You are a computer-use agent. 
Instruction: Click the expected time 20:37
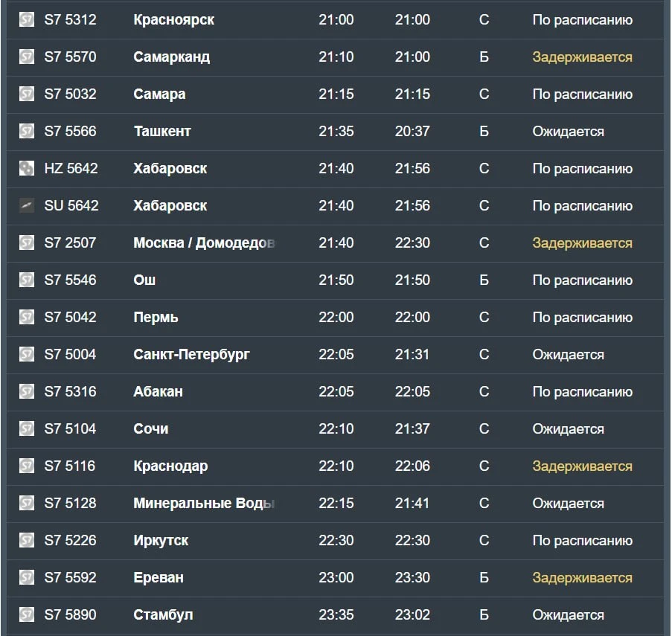coord(412,131)
